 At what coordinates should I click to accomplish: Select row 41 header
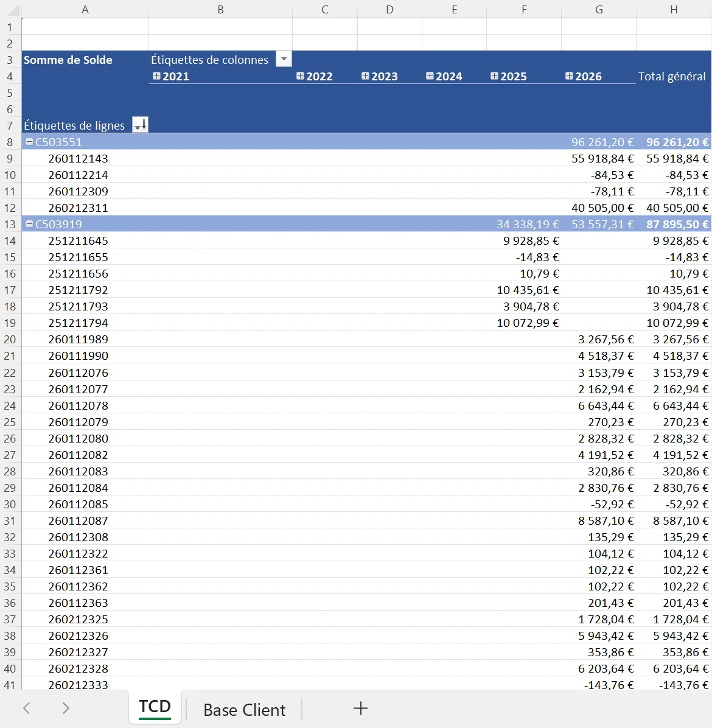pos(10,684)
